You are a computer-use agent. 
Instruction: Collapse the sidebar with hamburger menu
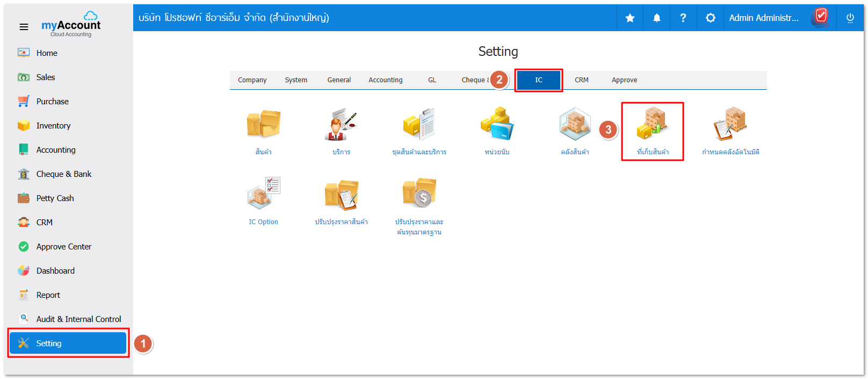pyautogui.click(x=24, y=27)
